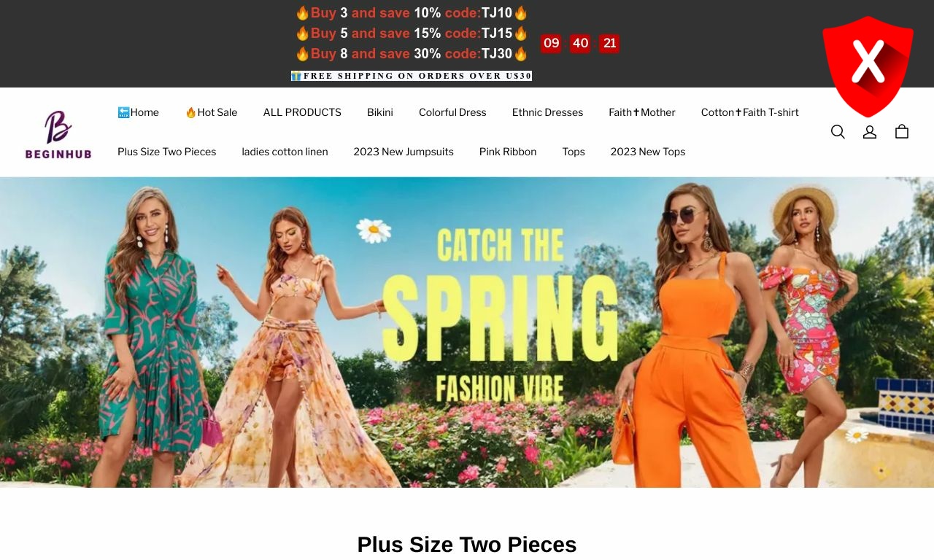The height and width of the screenshot is (560, 934).
Task: Click the Beginhub logo
Action: [x=58, y=134]
